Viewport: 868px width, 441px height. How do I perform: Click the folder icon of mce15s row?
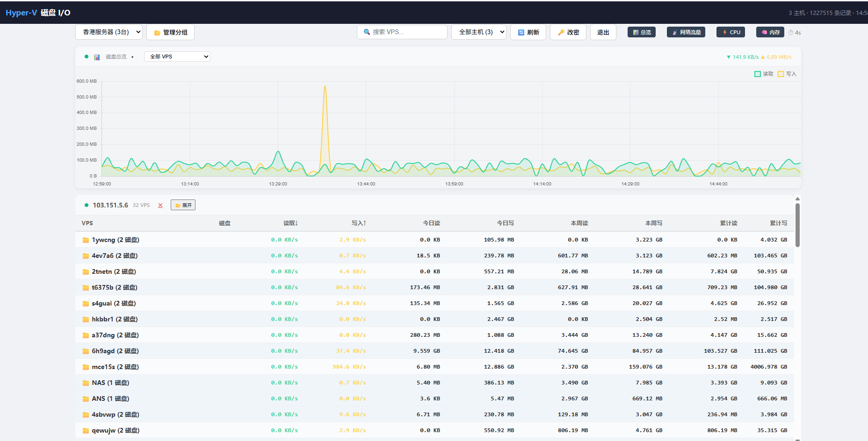point(86,367)
